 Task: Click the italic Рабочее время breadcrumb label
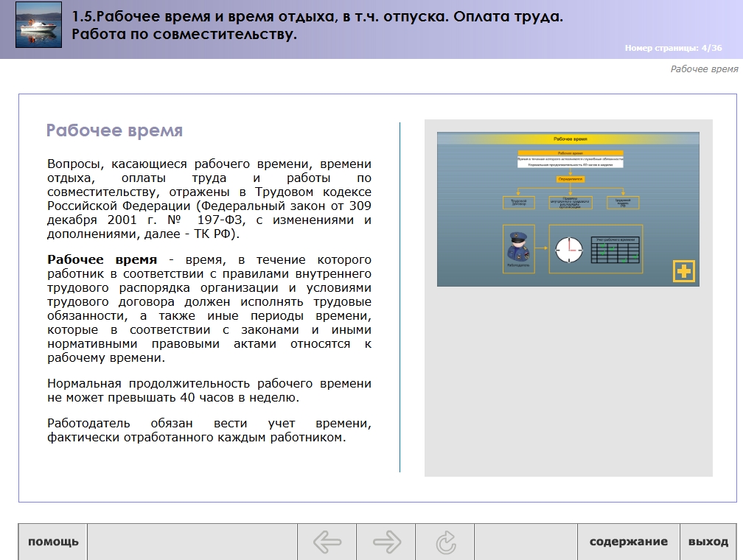[704, 69]
